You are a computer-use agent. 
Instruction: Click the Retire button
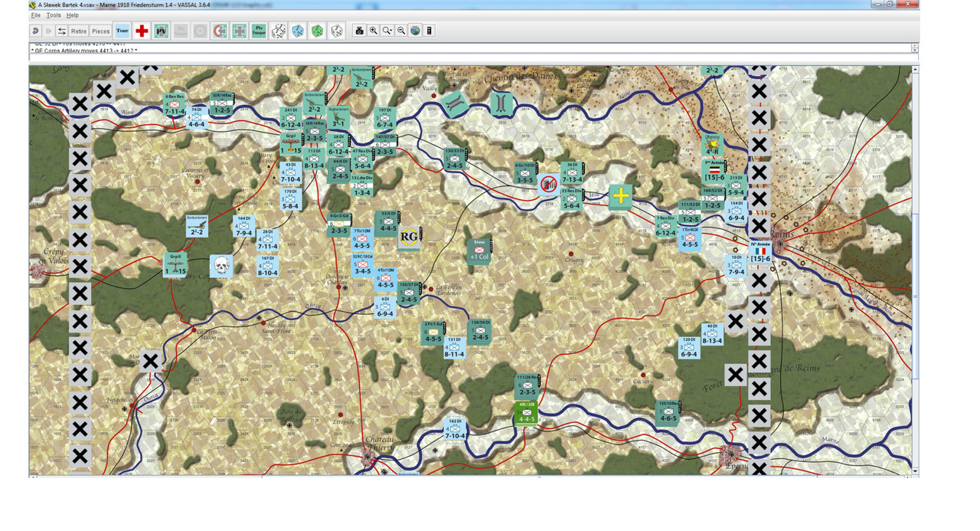tap(79, 31)
